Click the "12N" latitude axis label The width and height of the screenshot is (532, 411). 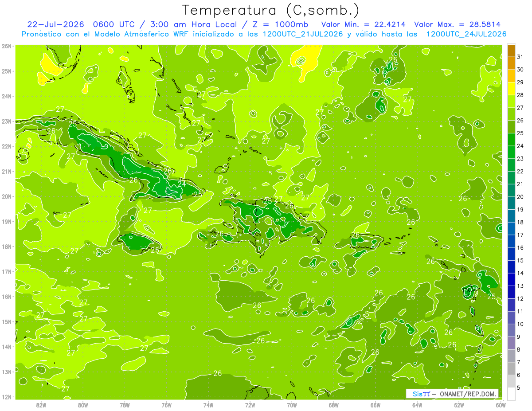pyautogui.click(x=7, y=397)
